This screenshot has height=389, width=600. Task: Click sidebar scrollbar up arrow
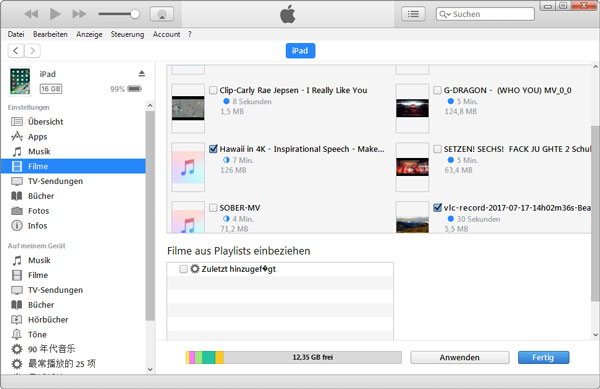[x=150, y=106]
